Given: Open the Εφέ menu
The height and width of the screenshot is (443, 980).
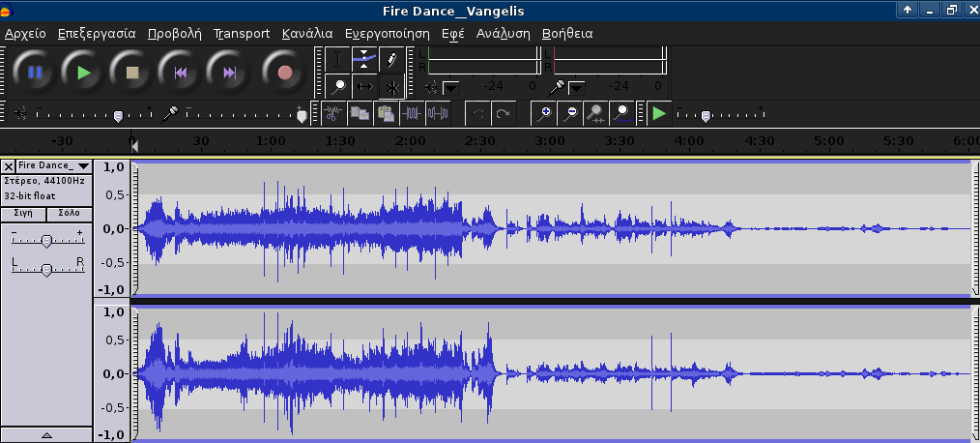Looking at the screenshot, I should (x=452, y=34).
